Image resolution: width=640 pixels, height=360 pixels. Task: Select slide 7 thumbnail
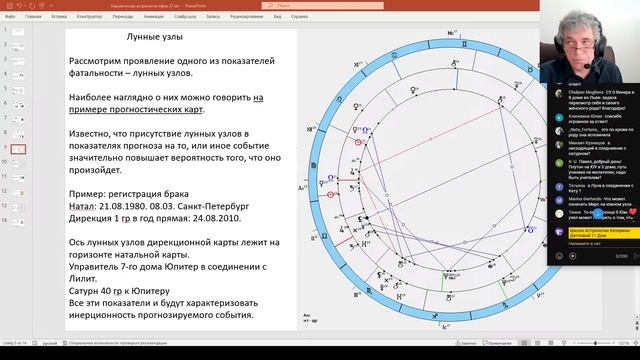[x=18, y=120]
